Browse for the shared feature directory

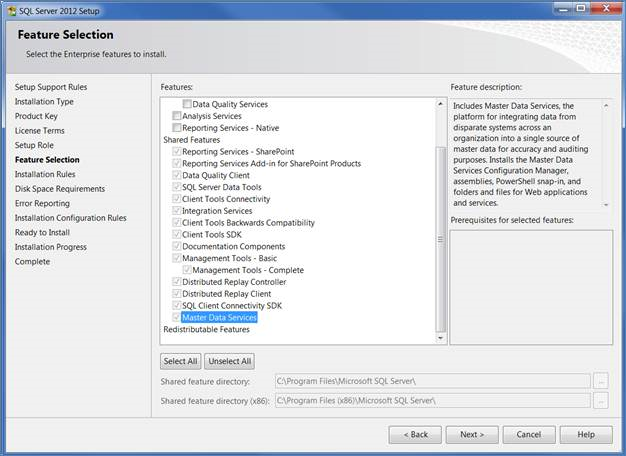tap(600, 381)
